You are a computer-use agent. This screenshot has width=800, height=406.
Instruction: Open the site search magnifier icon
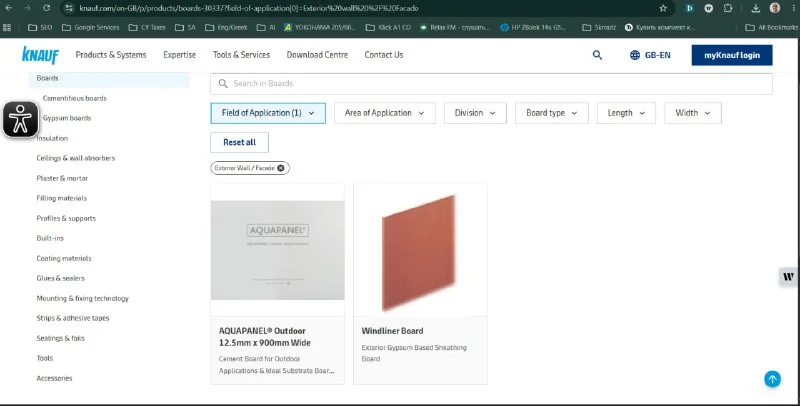(x=597, y=55)
